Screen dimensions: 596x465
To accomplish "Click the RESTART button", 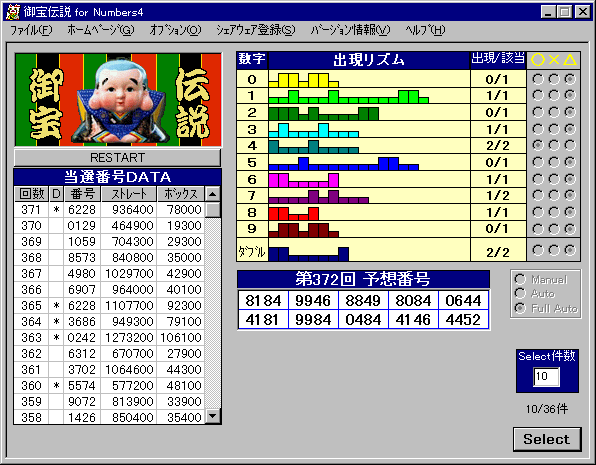I will point(117,157).
